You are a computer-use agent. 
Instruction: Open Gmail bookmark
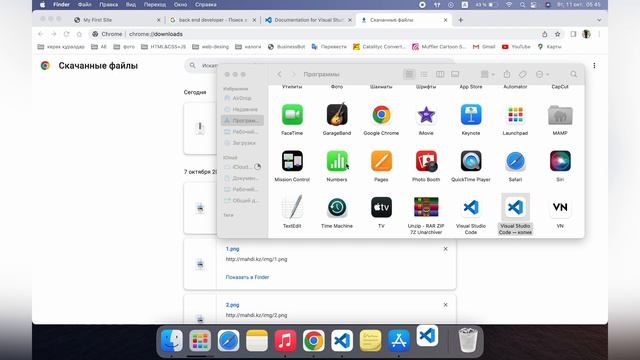coord(484,47)
